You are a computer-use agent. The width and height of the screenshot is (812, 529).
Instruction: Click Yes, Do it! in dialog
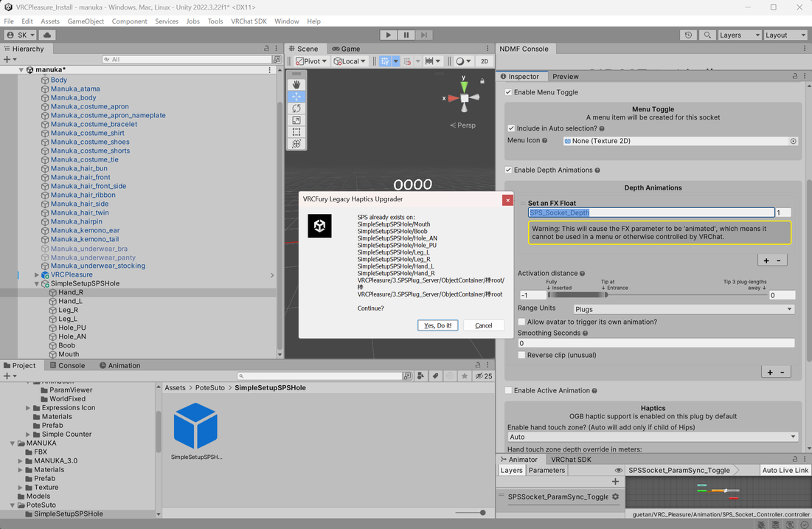tap(437, 325)
